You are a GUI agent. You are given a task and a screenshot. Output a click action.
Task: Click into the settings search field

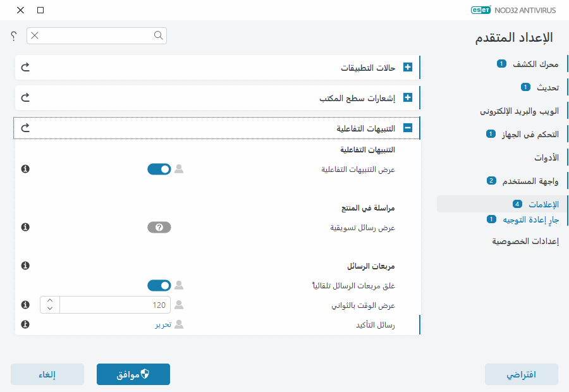point(97,35)
